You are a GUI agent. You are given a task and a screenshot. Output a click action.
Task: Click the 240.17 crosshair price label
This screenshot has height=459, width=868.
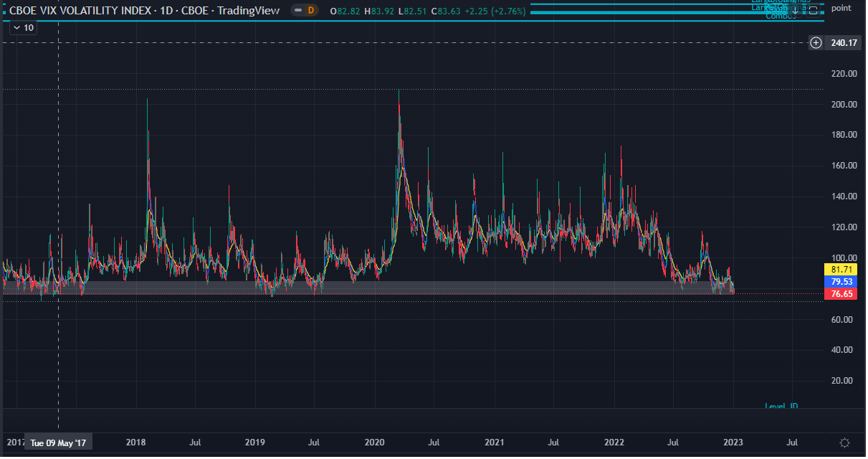tap(844, 43)
